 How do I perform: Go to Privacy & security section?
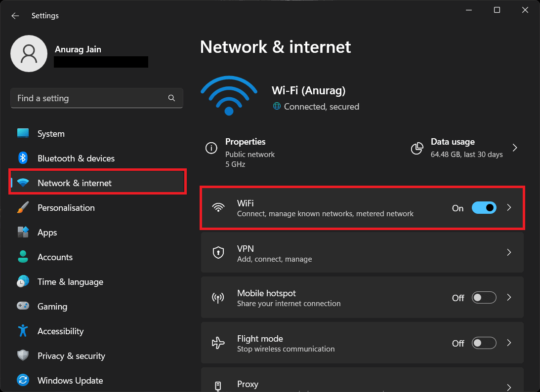coord(71,356)
